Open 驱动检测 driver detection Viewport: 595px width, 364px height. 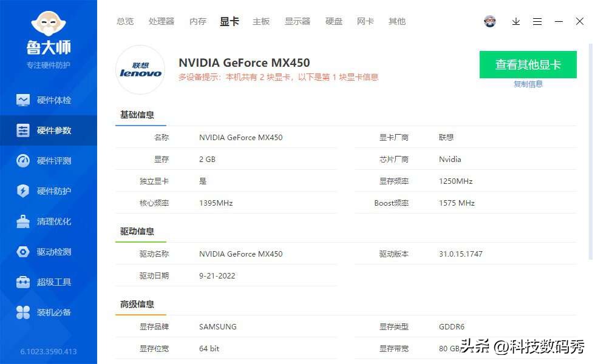(x=49, y=251)
